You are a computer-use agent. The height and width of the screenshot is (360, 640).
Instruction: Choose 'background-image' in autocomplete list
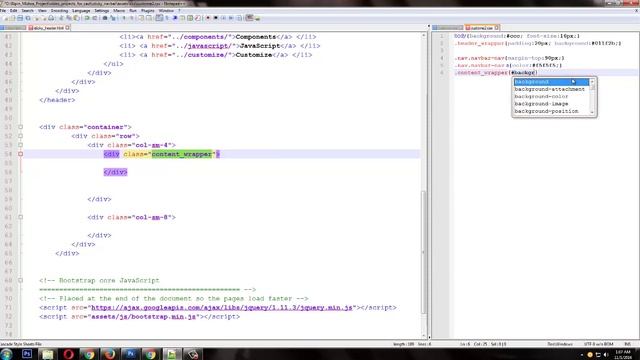pos(551,104)
